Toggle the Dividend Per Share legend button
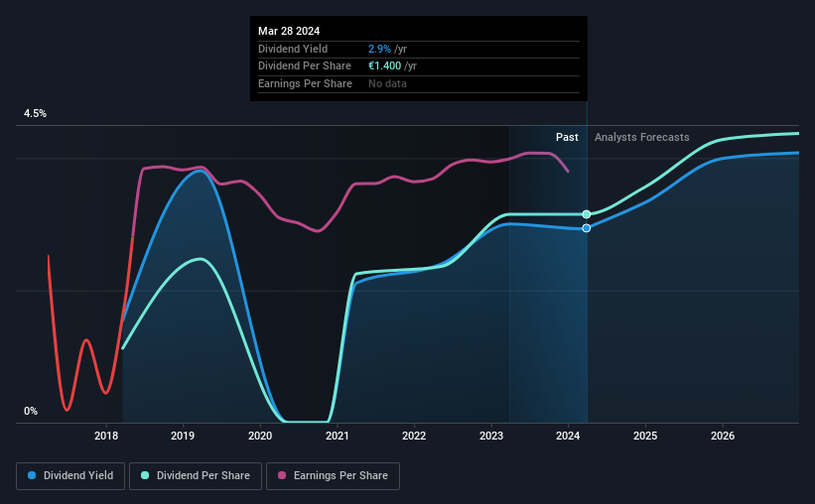 pyautogui.click(x=196, y=476)
